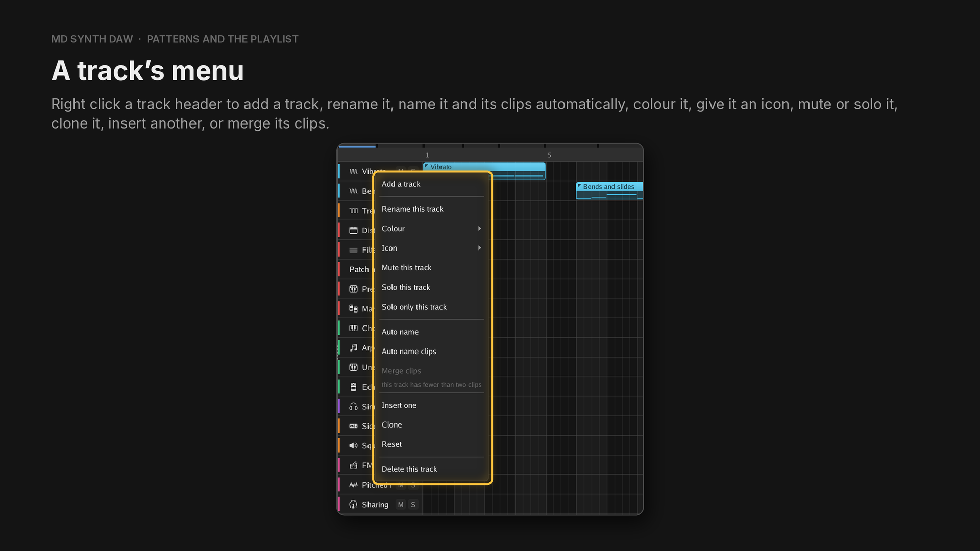Click the Sim track's purple colour strip

pyautogui.click(x=339, y=407)
